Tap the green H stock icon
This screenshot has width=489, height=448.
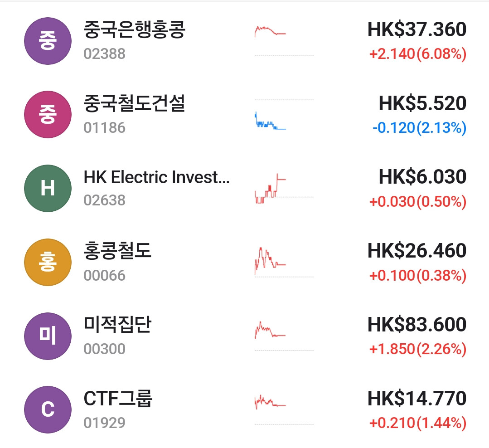48,188
